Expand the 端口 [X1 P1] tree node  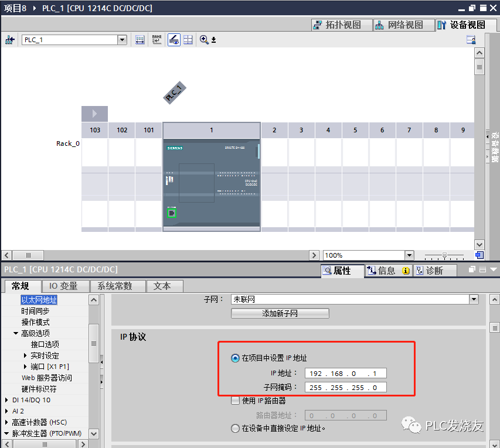pyautogui.click(x=25, y=367)
